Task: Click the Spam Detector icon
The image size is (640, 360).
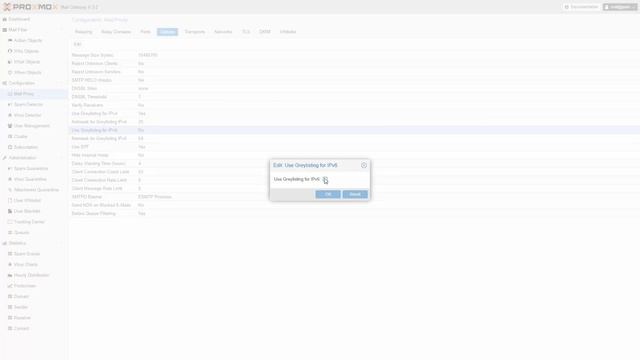Action: point(10,104)
